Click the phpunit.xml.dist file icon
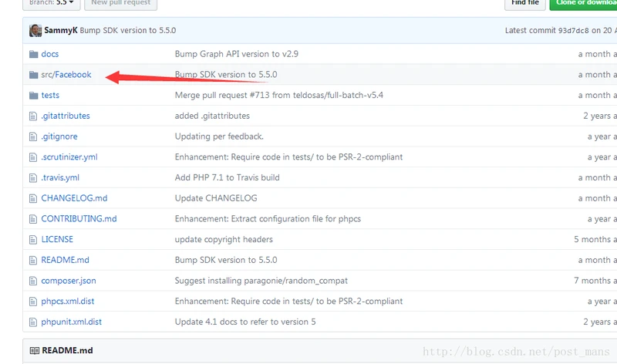The image size is (617, 364). [33, 322]
